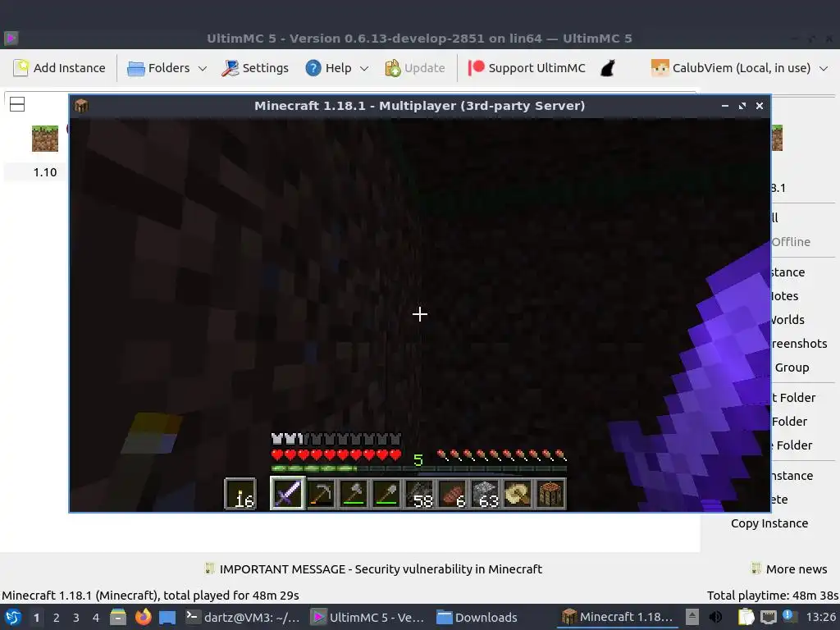Open UltimMC Settings
Screen dimensions: 840x630
(x=255, y=68)
